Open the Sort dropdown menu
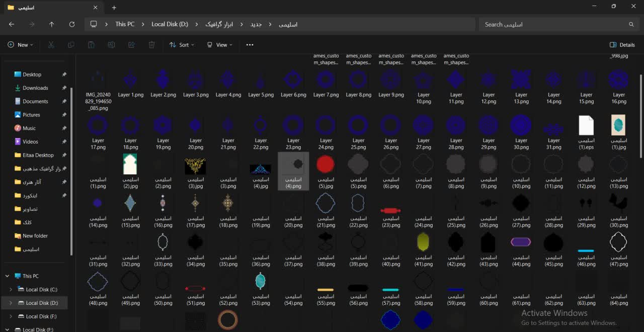The image size is (644, 332). 179,45
